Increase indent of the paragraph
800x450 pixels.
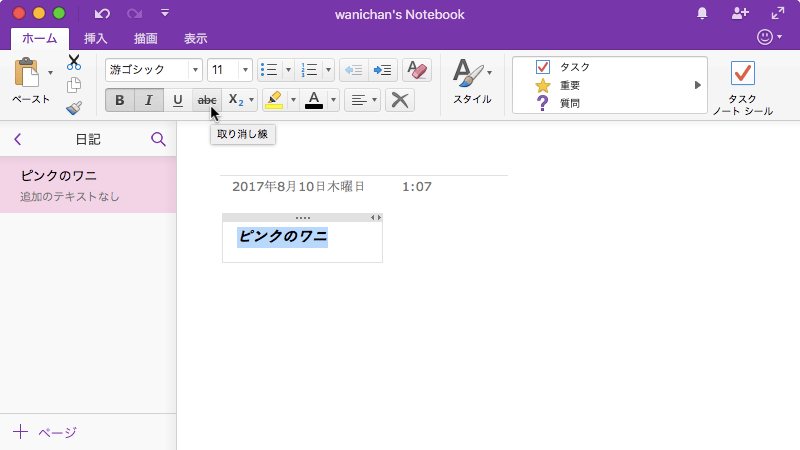click(x=382, y=70)
